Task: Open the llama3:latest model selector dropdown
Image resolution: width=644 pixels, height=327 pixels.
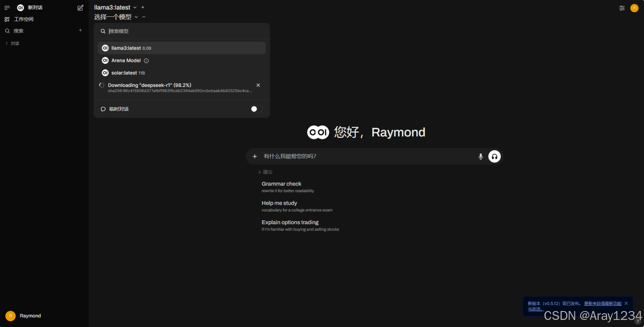Action: 115,7
